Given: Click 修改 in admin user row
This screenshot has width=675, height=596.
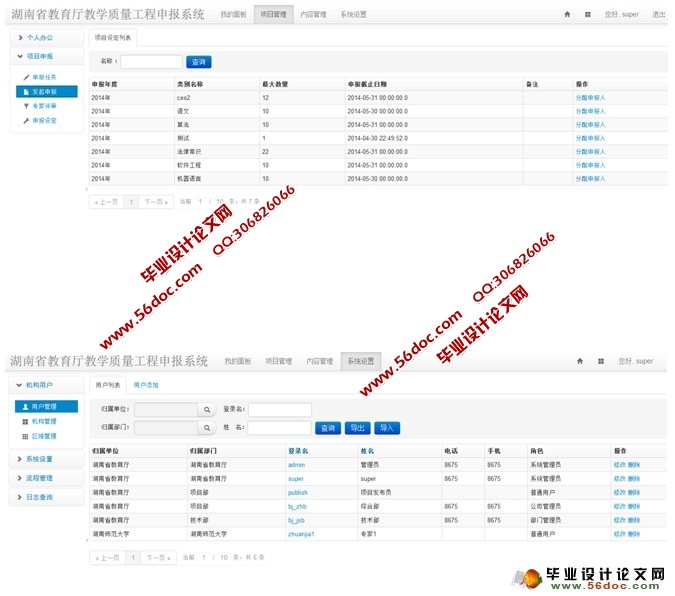Looking at the screenshot, I should pos(619,465).
